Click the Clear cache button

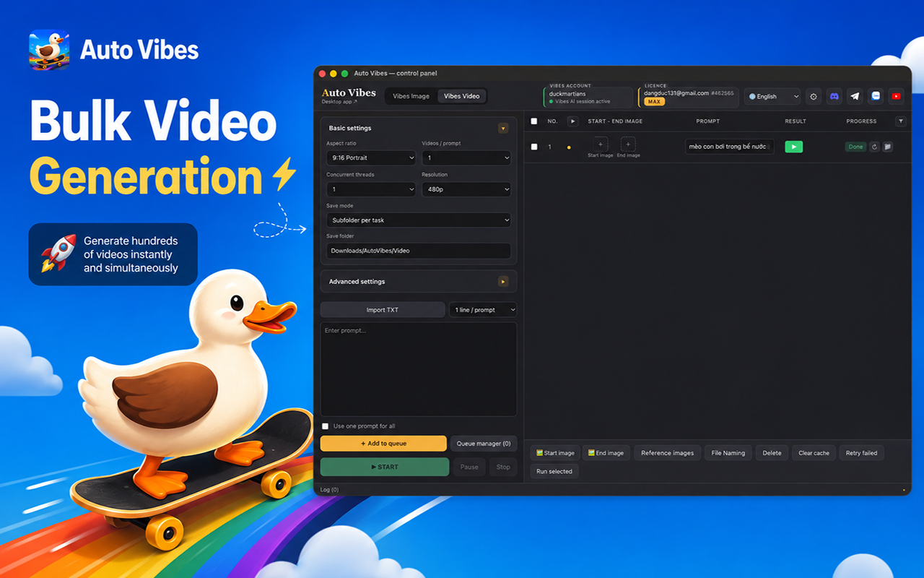814,453
